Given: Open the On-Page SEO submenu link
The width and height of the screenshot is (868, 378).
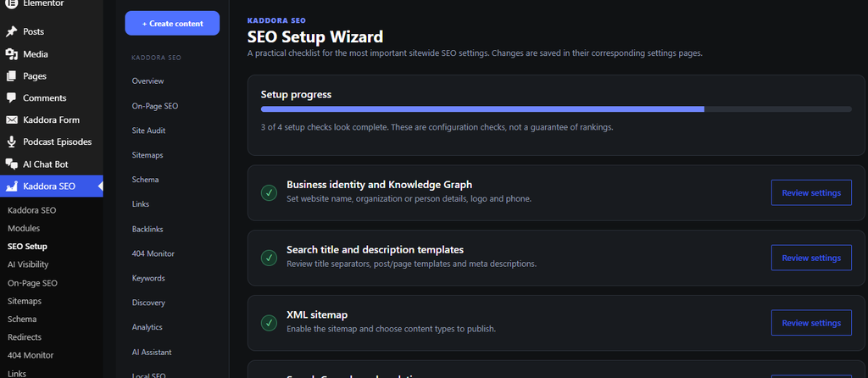Looking at the screenshot, I should pyautogui.click(x=32, y=283).
